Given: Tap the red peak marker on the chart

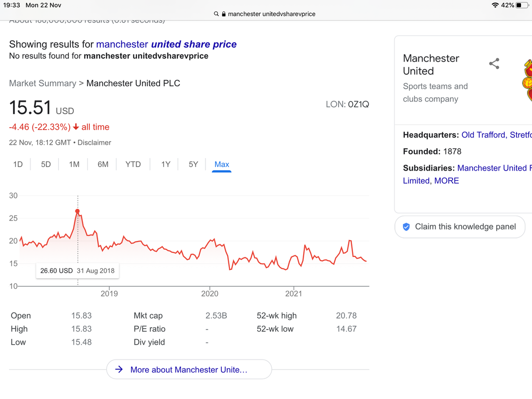Looking at the screenshot, I should [x=77, y=211].
